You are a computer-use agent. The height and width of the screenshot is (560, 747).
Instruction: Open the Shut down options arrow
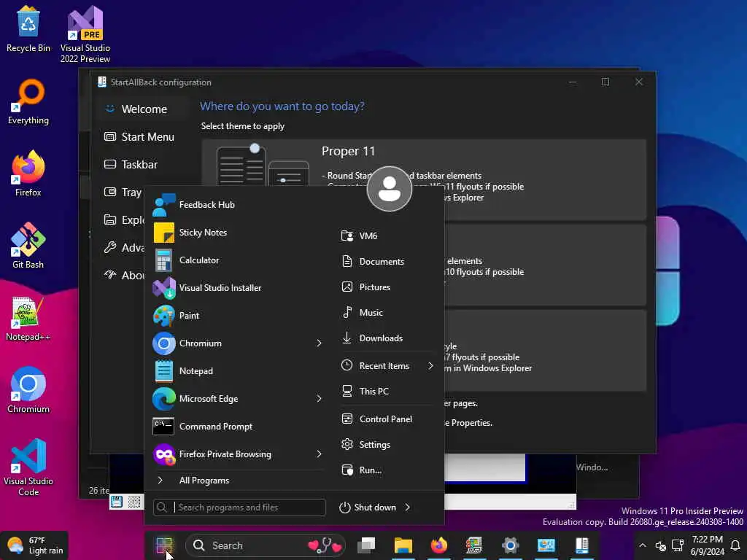click(x=408, y=507)
